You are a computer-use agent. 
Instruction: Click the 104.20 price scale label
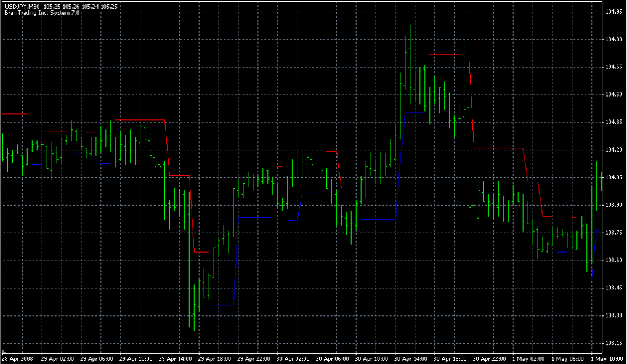tap(613, 150)
